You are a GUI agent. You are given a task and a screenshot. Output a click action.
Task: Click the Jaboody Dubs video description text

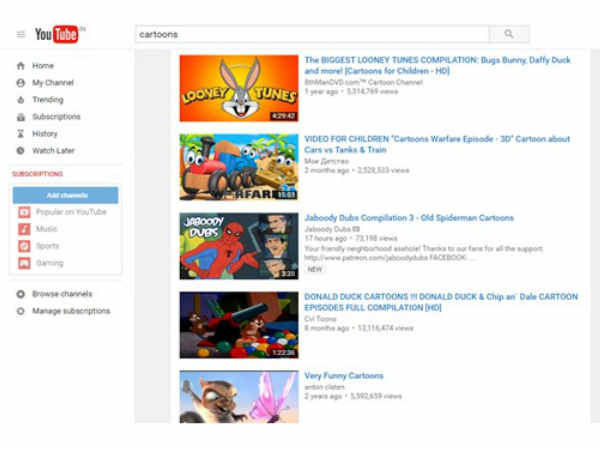pos(424,253)
